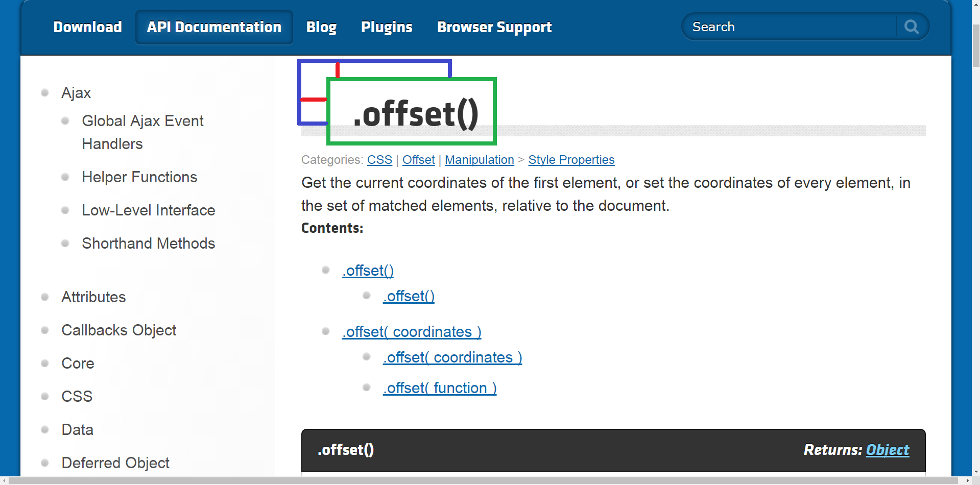Jump to top-level .offset( coordinates ) entry
Screen dimensions: 980x485
point(412,332)
